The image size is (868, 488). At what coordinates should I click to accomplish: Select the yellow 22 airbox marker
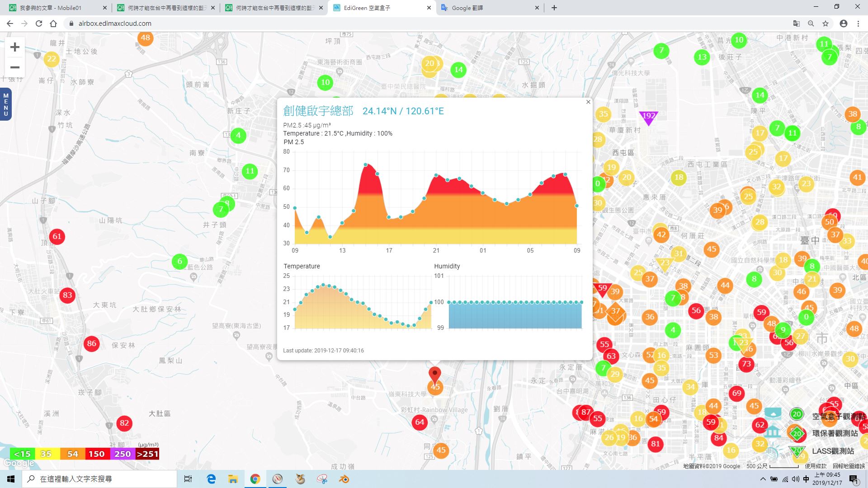(52, 59)
